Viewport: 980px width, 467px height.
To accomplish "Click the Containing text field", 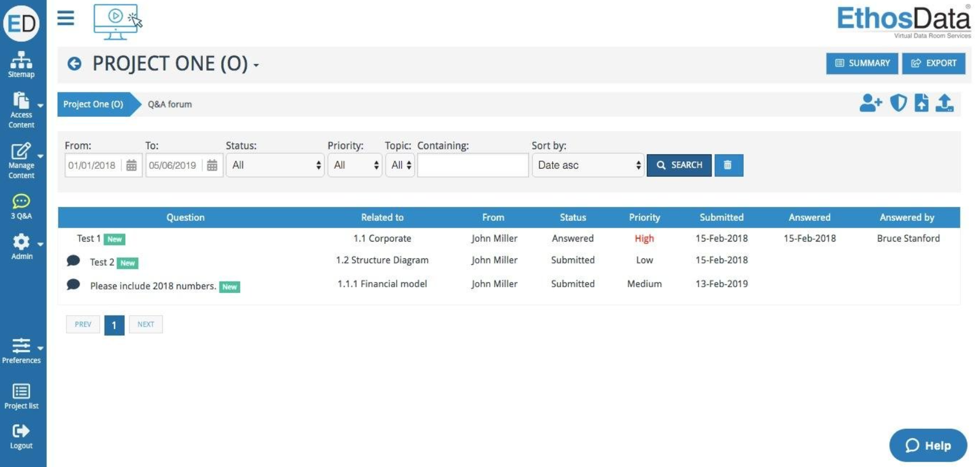I will 472,165.
